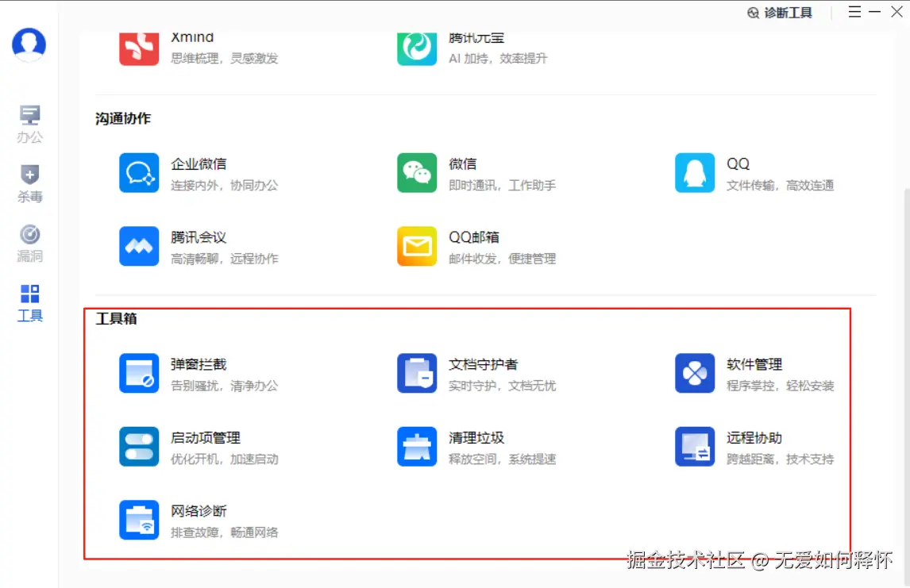Launch the green 微信 icon
The width and height of the screenshot is (910, 588).
[417, 173]
